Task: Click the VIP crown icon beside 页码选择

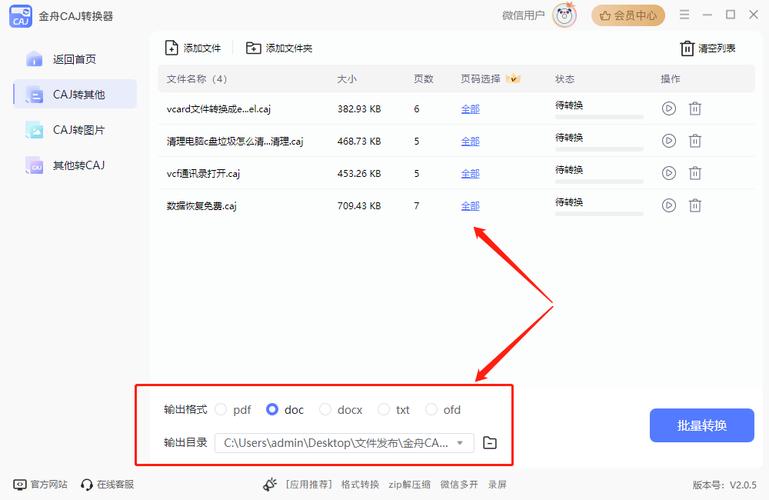Action: pyautogui.click(x=513, y=78)
